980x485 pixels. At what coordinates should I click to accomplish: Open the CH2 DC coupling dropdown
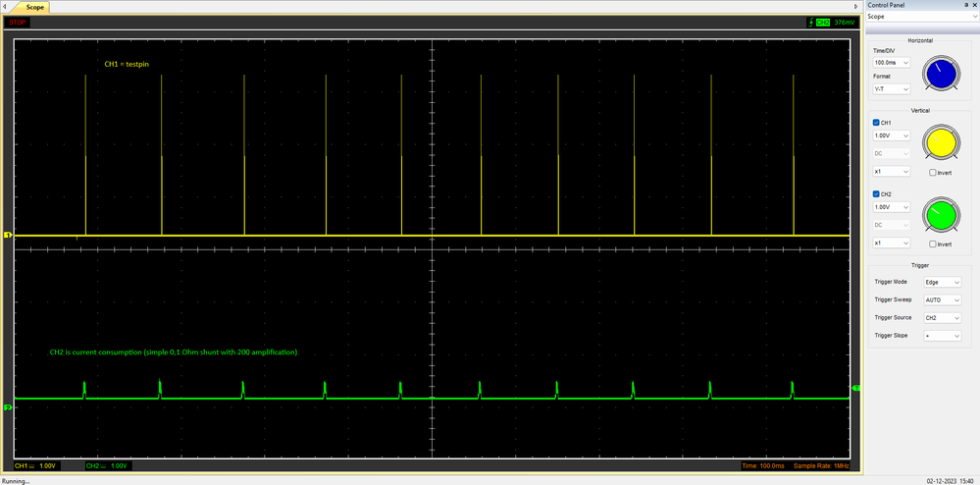(892, 225)
